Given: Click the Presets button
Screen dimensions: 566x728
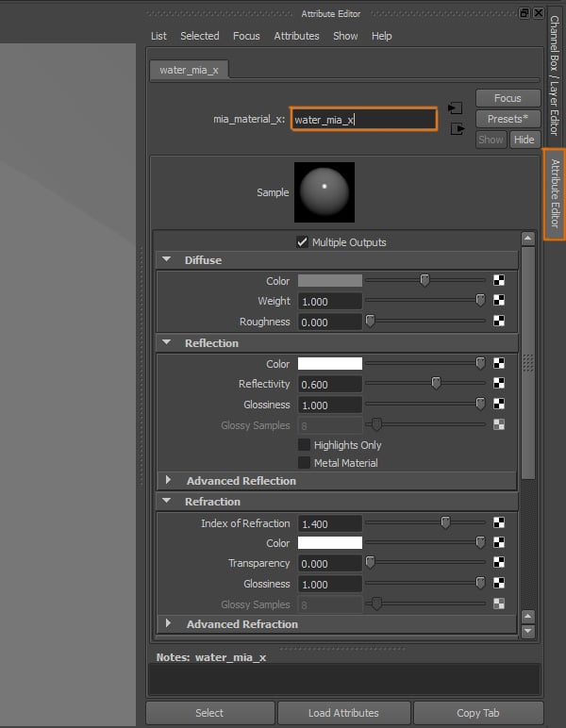Looking at the screenshot, I should [508, 119].
